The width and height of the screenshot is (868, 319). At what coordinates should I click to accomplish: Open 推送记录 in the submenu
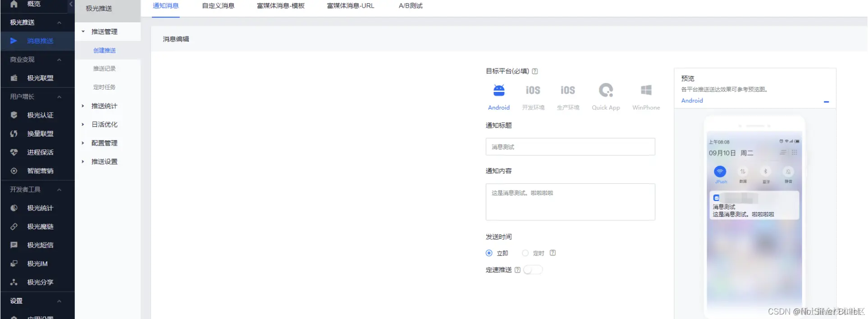105,68
